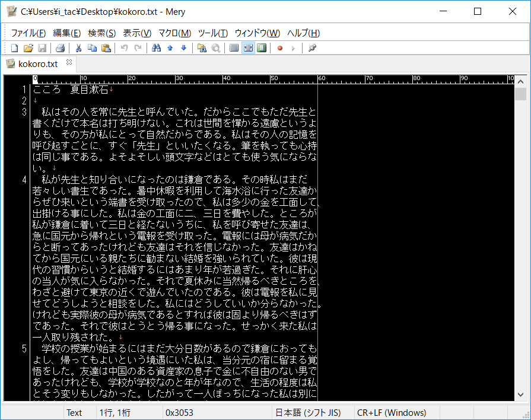Click line number 4 in the margin
Viewport: 531px width, 420px height.
pyautogui.click(x=24, y=180)
